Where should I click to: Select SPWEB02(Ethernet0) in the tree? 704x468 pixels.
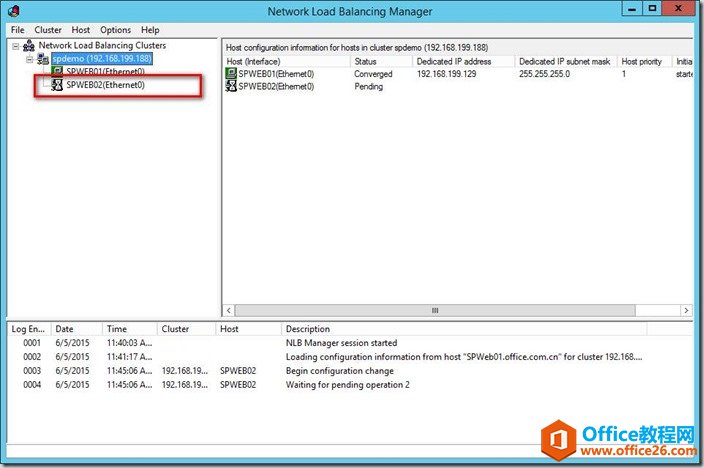tap(106, 85)
